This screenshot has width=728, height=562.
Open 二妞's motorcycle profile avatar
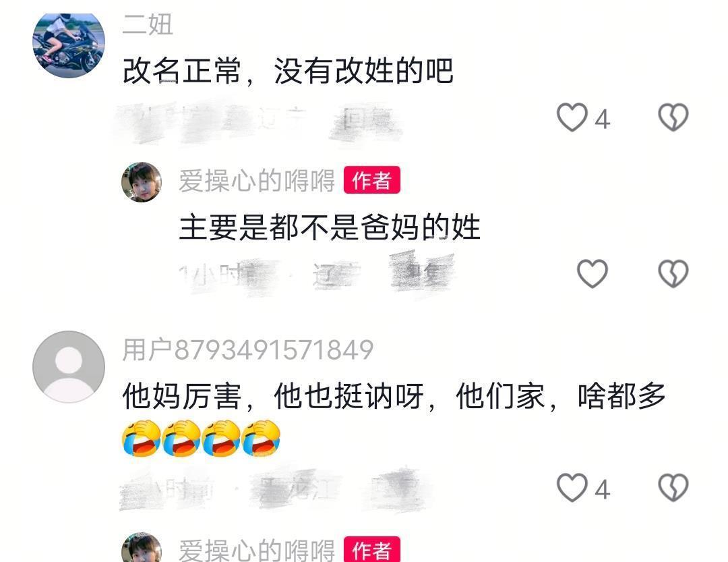(69, 45)
